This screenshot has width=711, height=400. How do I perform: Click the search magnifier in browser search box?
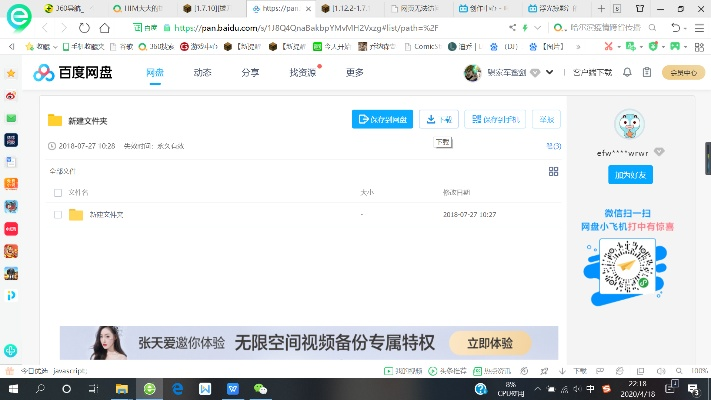pos(653,28)
